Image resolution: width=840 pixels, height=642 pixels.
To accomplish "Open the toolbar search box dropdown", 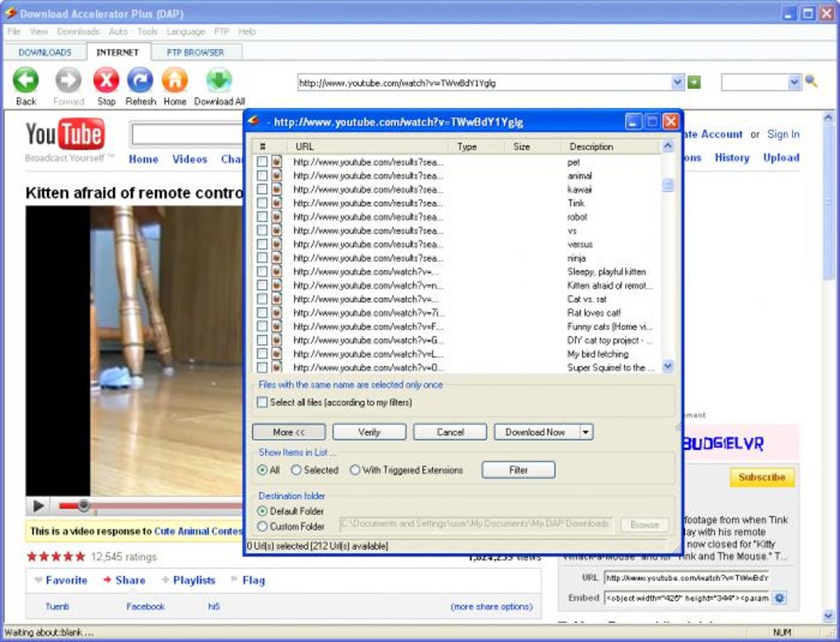I will pos(794,82).
